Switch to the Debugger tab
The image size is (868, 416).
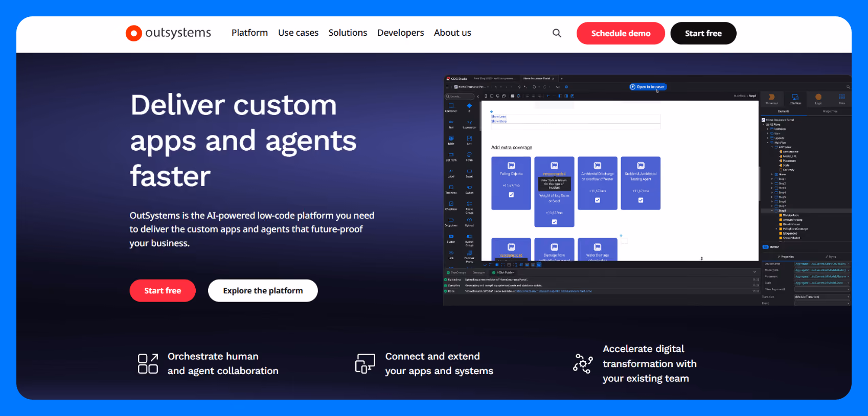click(x=479, y=272)
